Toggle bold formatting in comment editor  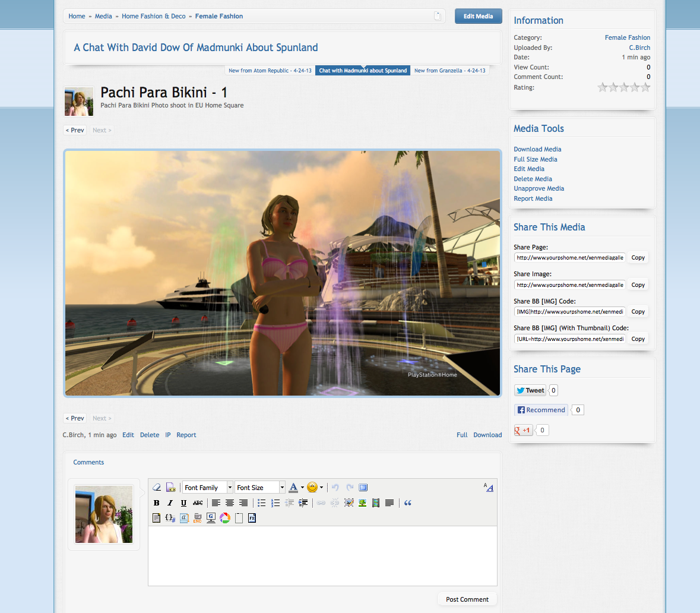pos(157,503)
